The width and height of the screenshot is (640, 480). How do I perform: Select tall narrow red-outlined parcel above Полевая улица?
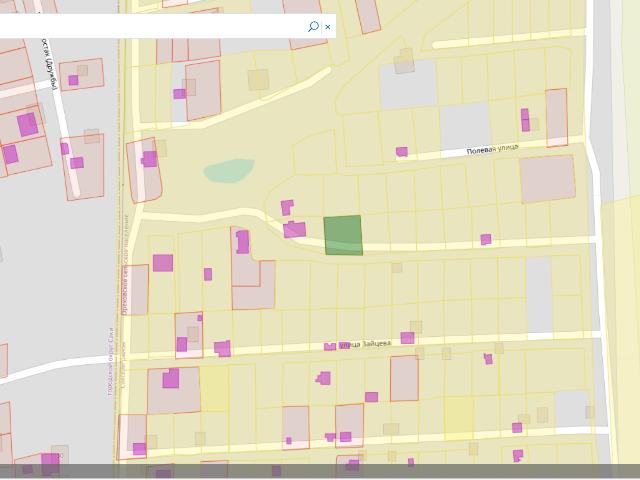click(x=557, y=118)
